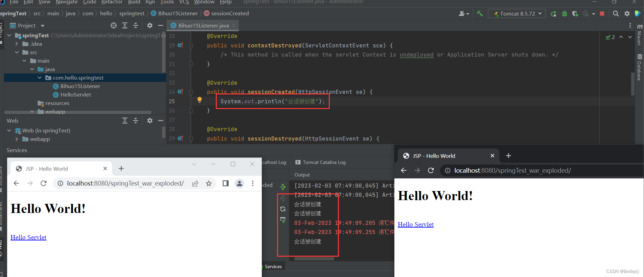
Task: Open Tomcat 8.5.72 run configuration dropdown
Action: click(517, 14)
